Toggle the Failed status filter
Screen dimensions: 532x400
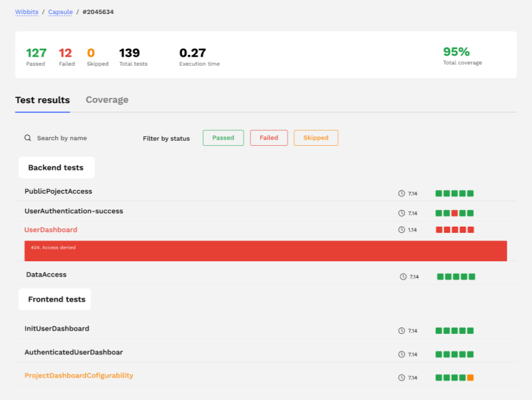pyautogui.click(x=269, y=138)
